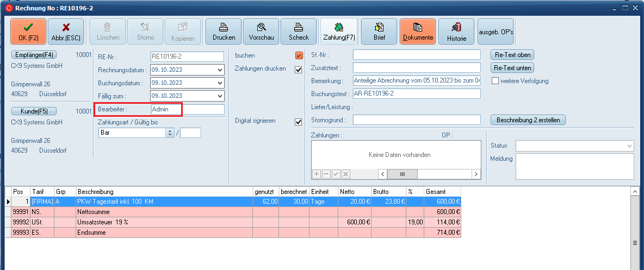Toggle the Zahlungen drucken checkbox
Viewport: 644px width, 270px height.
[299, 70]
